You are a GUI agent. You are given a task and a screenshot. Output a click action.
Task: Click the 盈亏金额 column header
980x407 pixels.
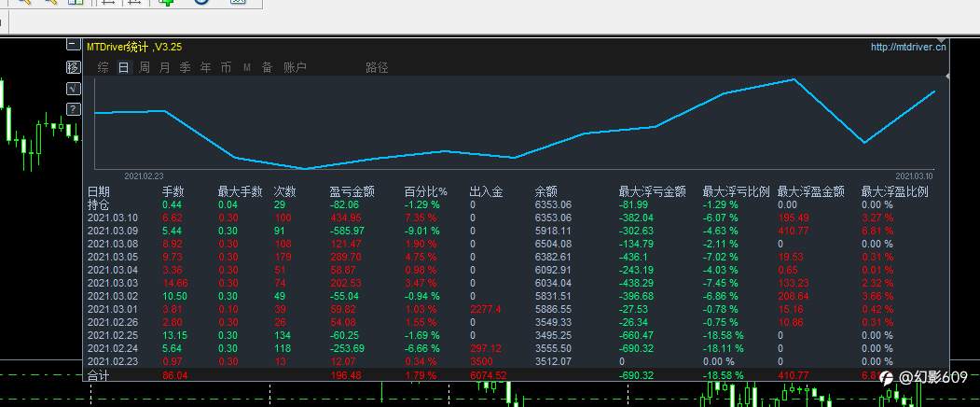[352, 191]
